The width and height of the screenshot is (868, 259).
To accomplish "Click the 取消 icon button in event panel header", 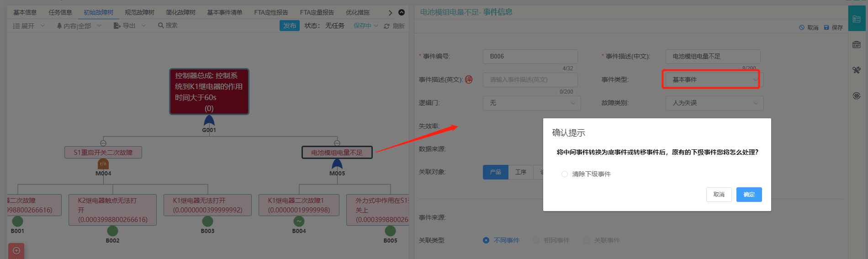I will (x=809, y=27).
